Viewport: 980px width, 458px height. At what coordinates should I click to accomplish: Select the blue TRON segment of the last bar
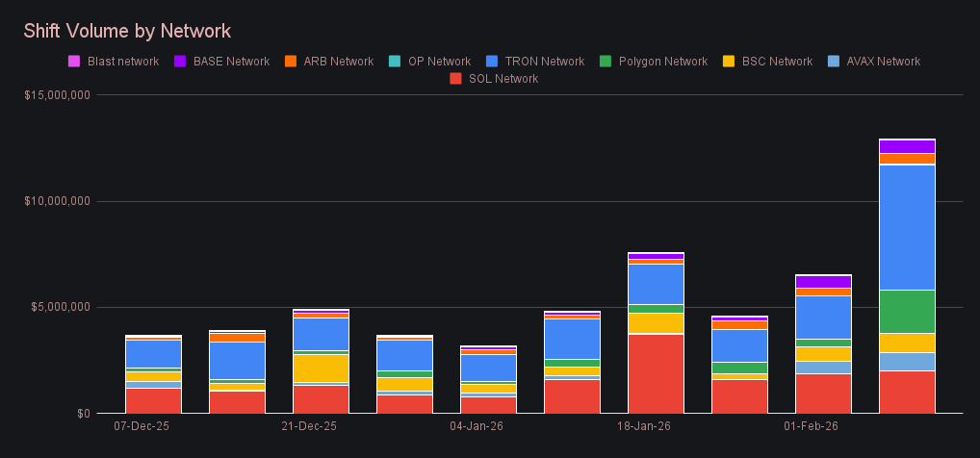click(x=907, y=227)
